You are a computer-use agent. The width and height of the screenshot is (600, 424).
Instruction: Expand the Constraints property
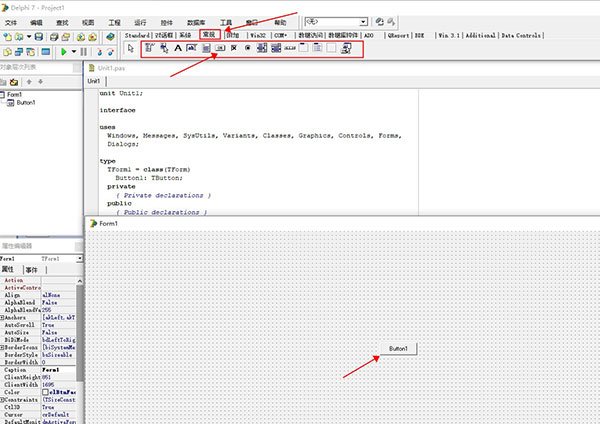pos(2,400)
